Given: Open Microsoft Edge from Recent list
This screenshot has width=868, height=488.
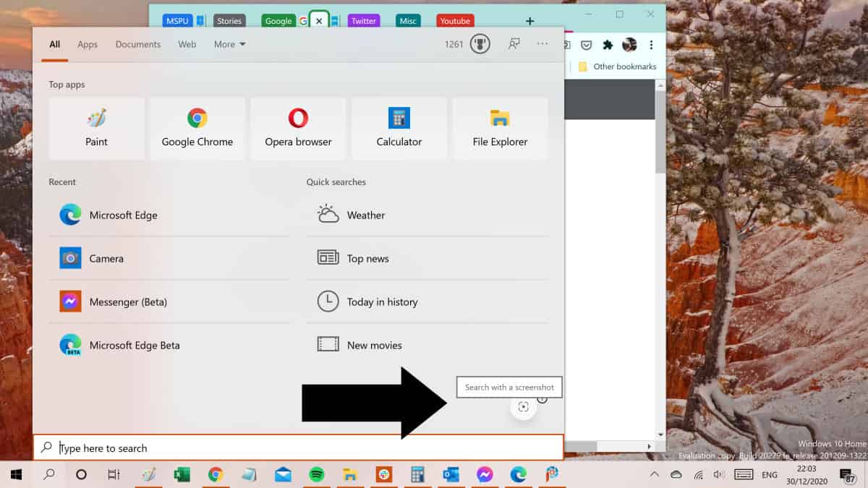Looking at the screenshot, I should (x=169, y=215).
